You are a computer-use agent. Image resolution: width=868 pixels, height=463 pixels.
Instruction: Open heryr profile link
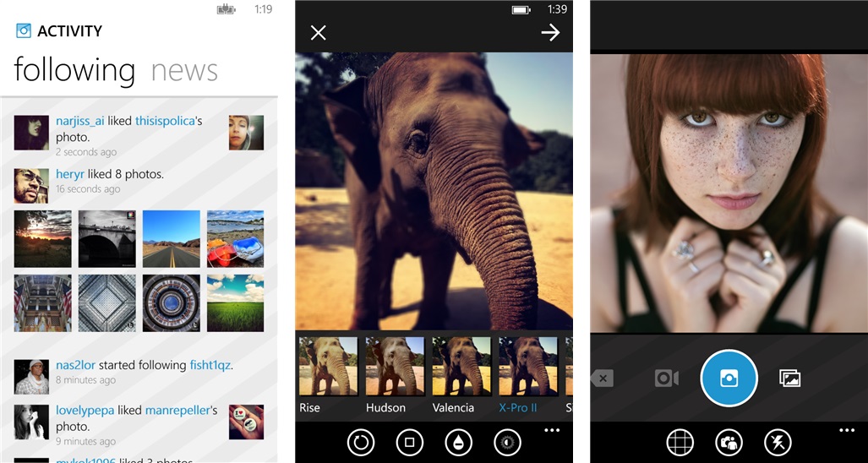[x=70, y=174]
